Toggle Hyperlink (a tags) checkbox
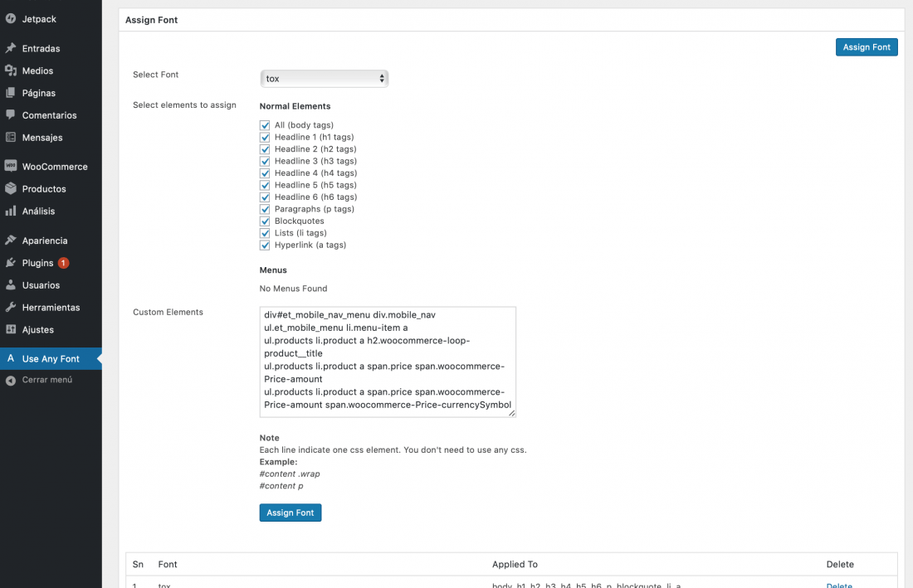This screenshot has width=913, height=588. coord(265,245)
